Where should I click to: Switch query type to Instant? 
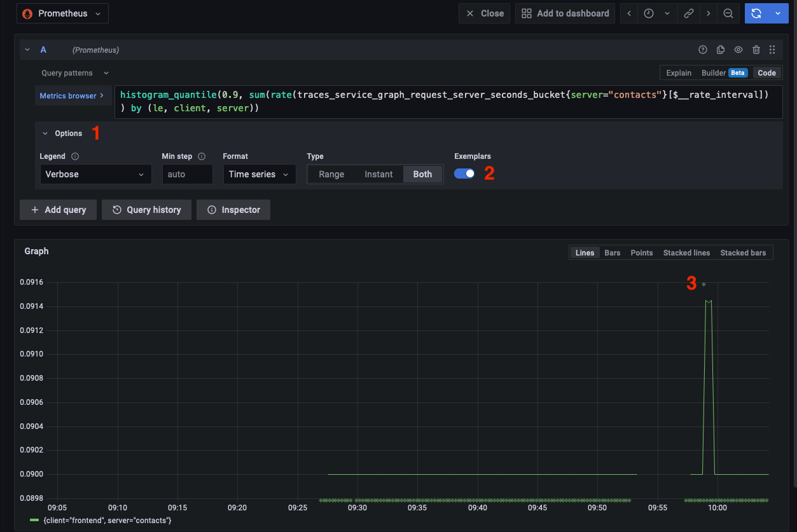tap(378, 174)
